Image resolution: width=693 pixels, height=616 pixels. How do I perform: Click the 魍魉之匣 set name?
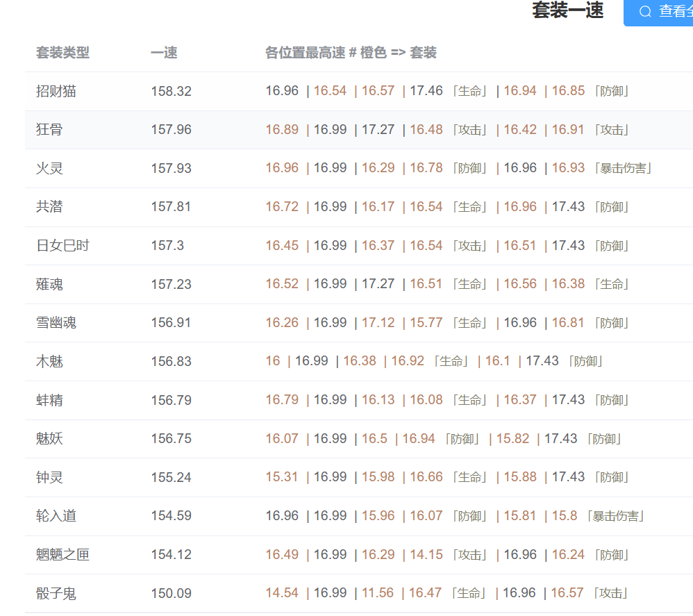(62, 555)
